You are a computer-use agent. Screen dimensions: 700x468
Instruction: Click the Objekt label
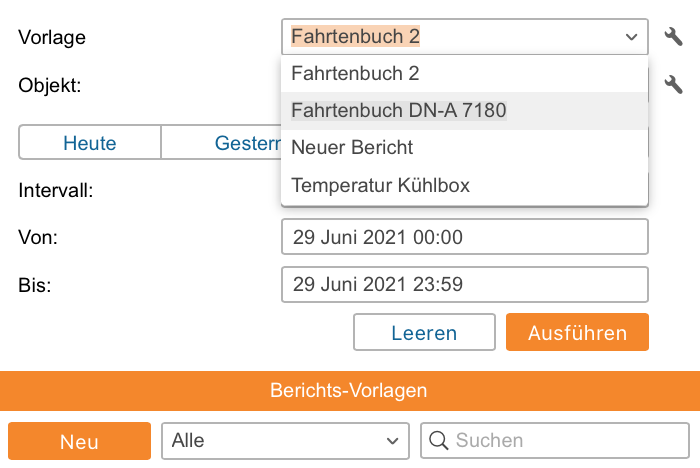50,85
